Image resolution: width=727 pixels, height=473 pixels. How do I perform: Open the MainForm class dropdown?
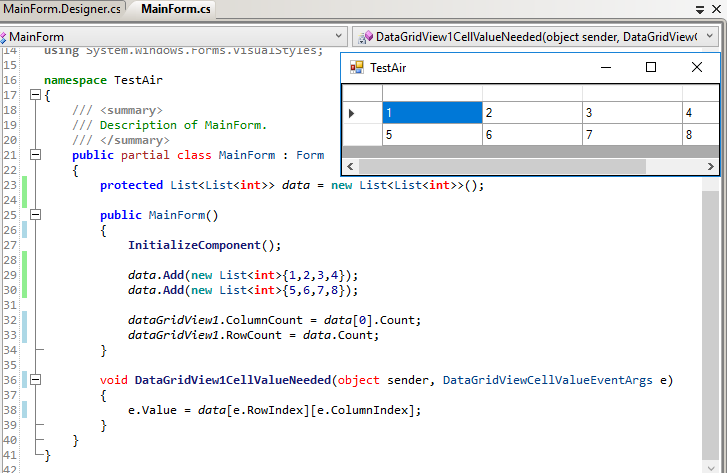pyautogui.click(x=338, y=36)
